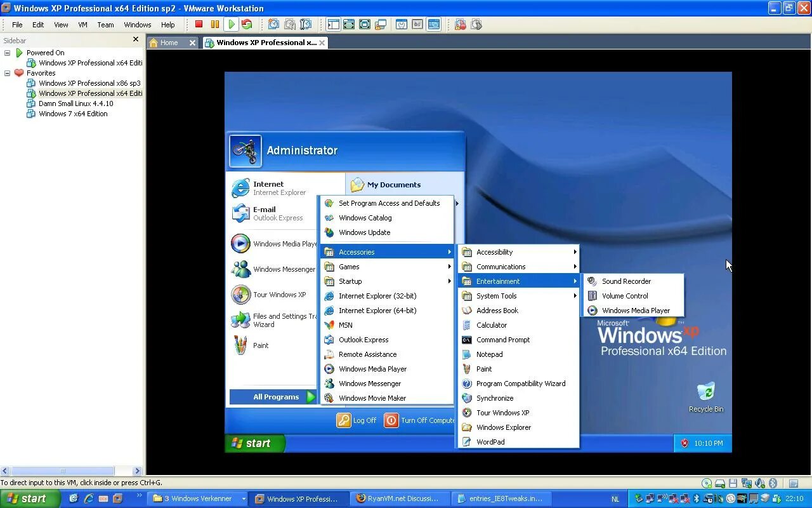The width and height of the screenshot is (812, 508).
Task: Open the VM menu
Action: click(82, 25)
